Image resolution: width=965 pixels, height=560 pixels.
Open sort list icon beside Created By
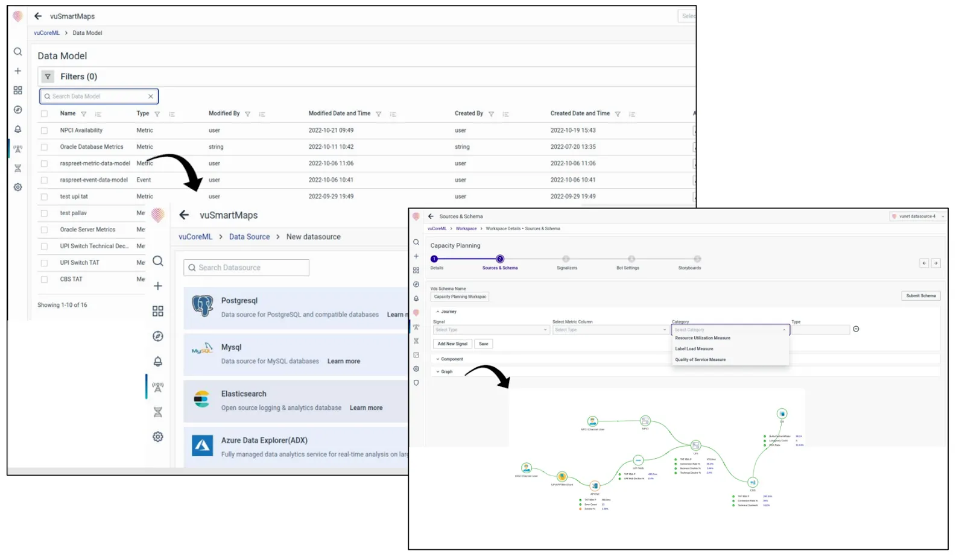click(x=506, y=114)
